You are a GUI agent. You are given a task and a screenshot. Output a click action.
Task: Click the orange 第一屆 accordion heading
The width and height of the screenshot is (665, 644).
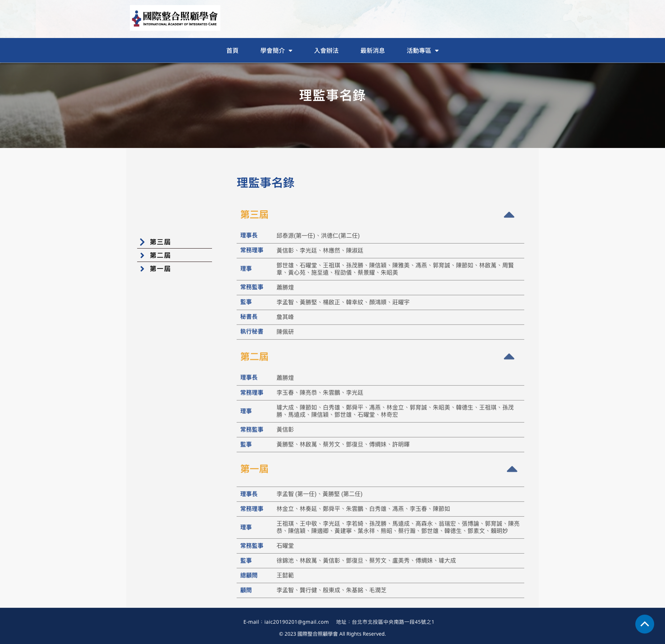[254, 469]
